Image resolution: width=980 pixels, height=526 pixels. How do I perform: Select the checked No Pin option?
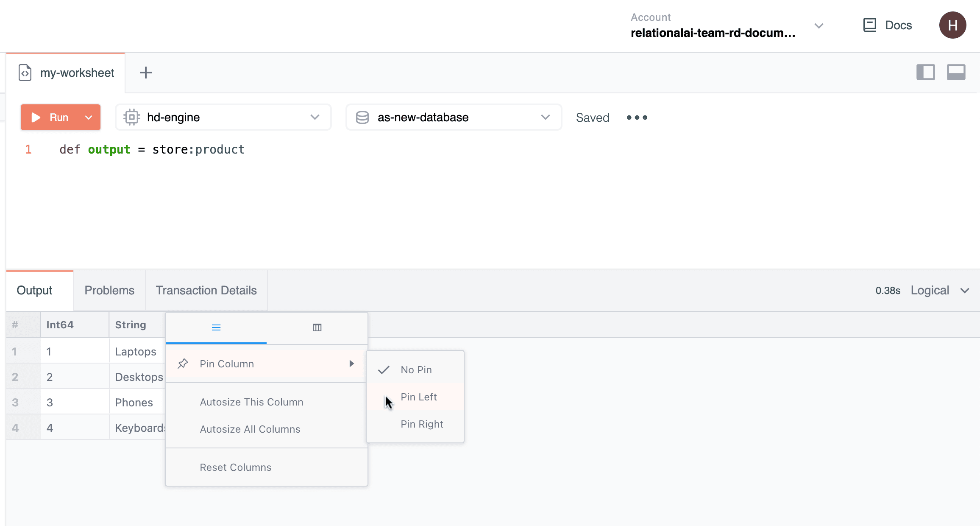coord(415,370)
